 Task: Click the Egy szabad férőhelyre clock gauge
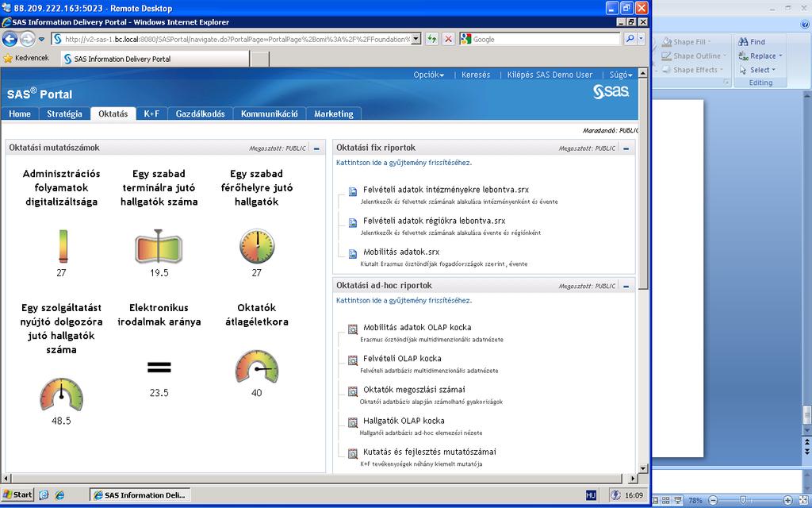tap(257, 246)
